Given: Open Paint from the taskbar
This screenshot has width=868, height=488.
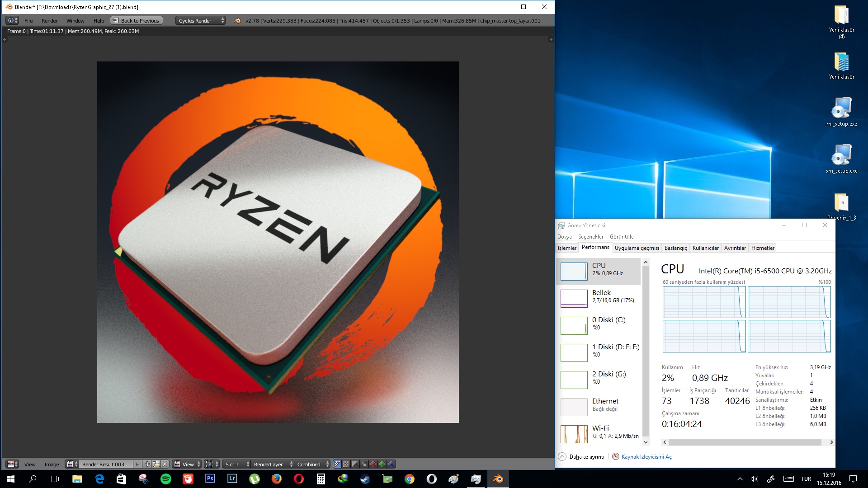Looking at the screenshot, I should coord(454,479).
